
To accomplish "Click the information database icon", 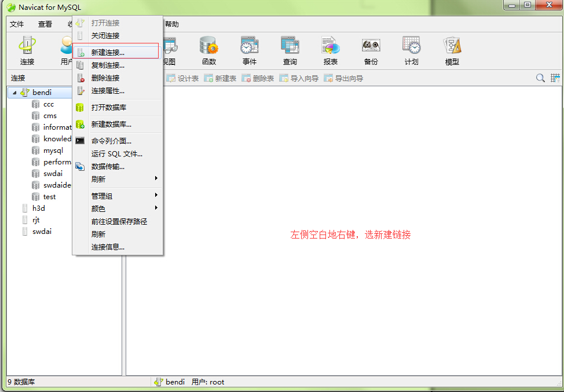I will coord(35,127).
